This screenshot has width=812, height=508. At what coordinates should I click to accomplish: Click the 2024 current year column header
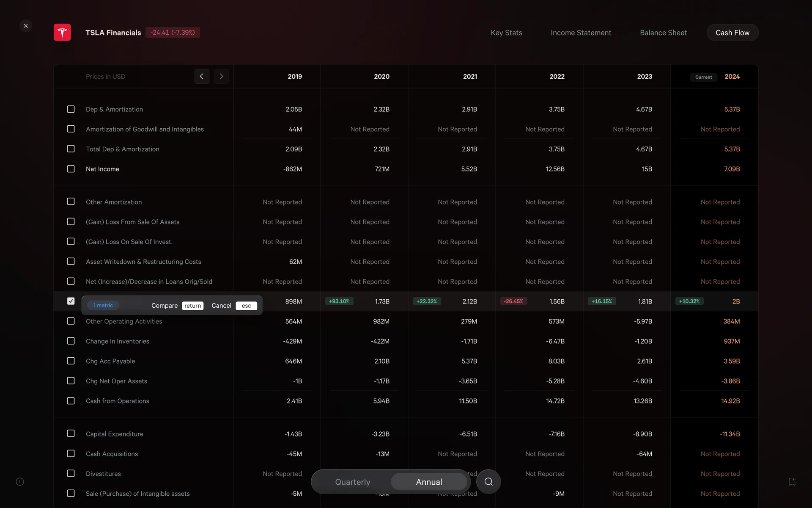[732, 77]
